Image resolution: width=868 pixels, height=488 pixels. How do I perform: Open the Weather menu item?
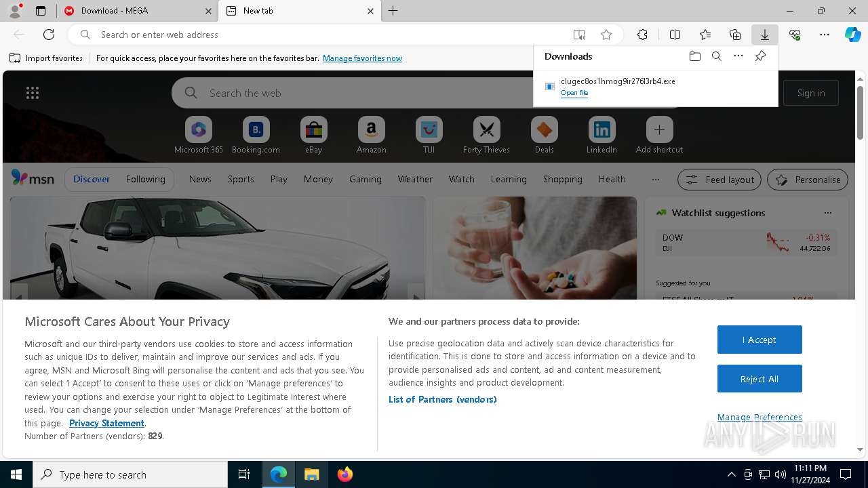415,179
